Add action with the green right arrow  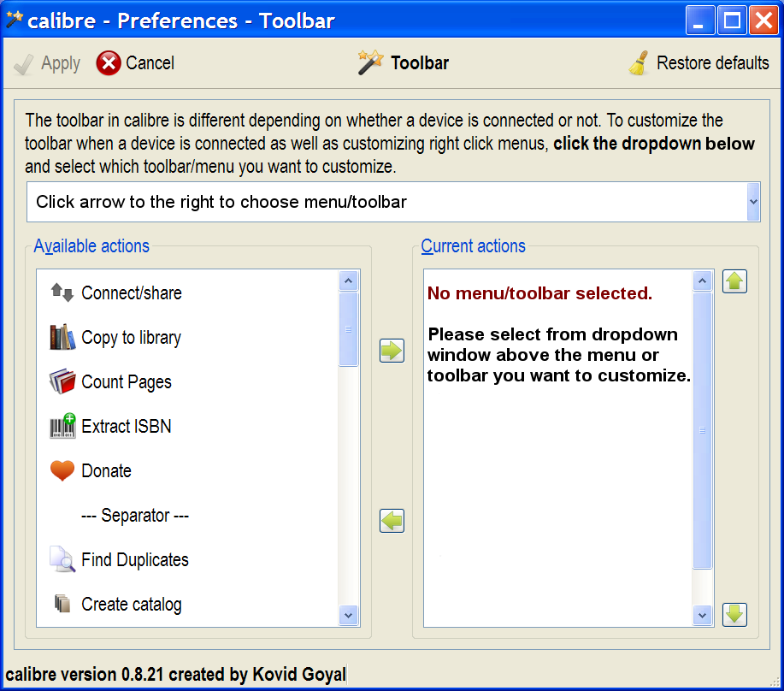[x=392, y=351]
